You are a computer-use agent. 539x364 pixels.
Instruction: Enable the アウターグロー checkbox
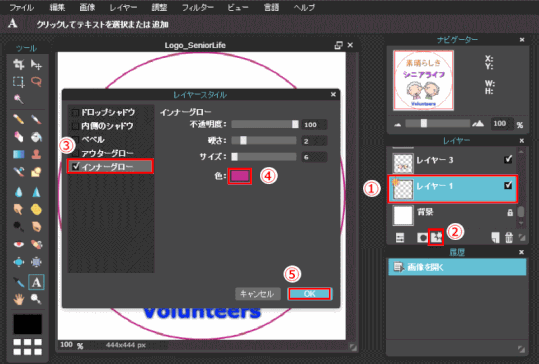coord(75,153)
